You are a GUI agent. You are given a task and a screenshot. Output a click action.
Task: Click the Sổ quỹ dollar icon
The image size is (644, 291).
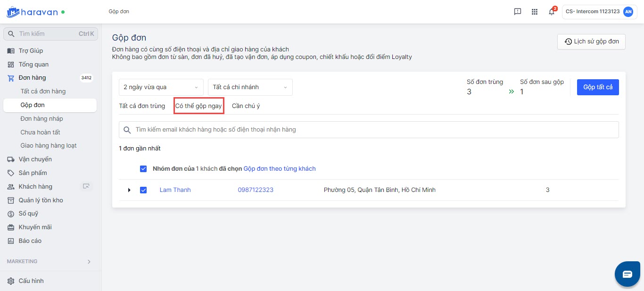(x=11, y=214)
